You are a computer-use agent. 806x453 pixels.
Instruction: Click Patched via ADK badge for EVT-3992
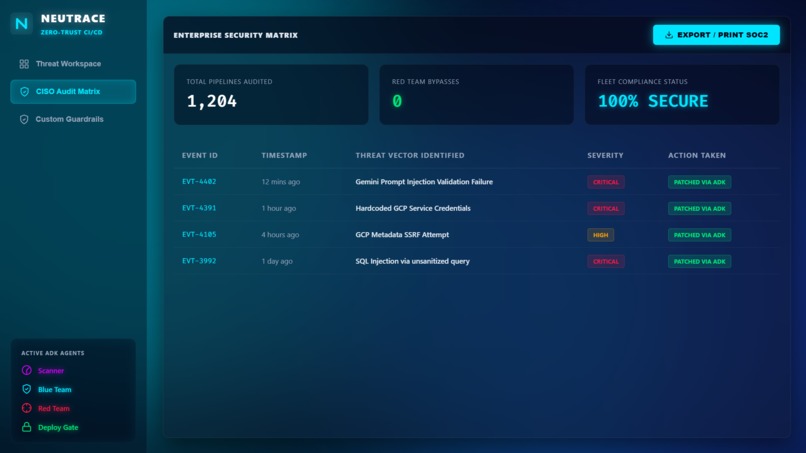pos(700,262)
